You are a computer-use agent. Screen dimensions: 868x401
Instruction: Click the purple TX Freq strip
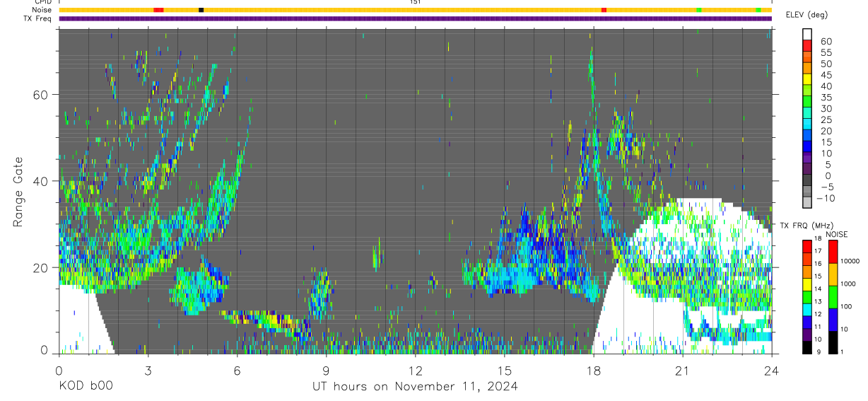point(416,18)
